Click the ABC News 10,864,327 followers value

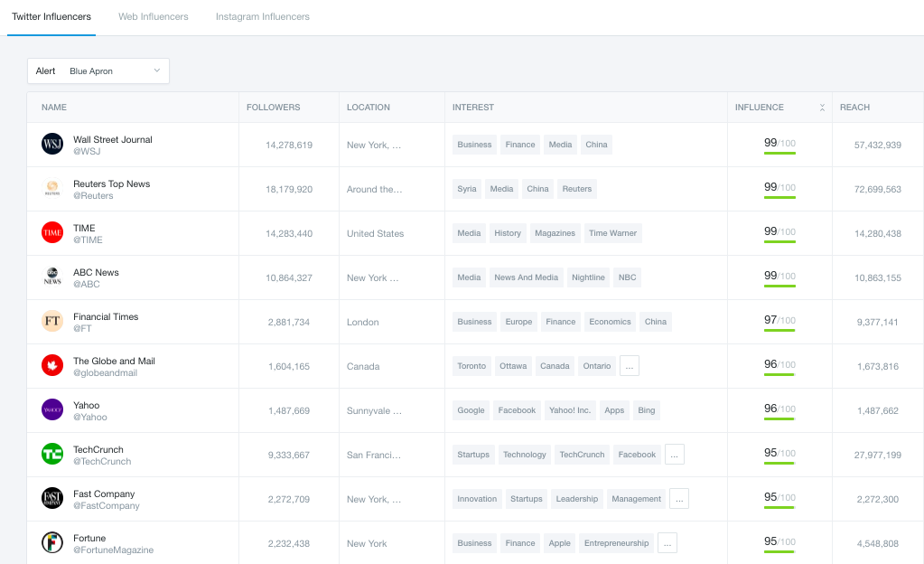289,277
